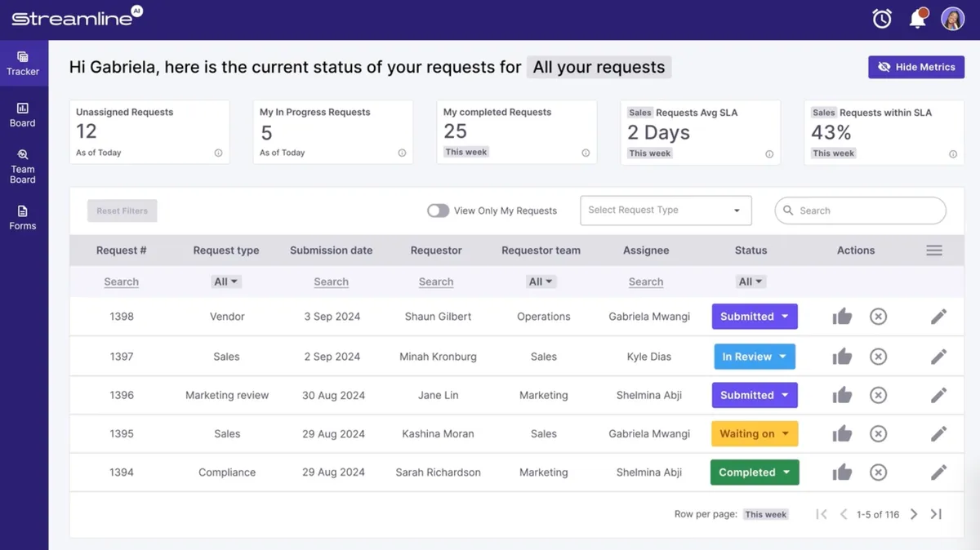Click request number 1397
The width and height of the screenshot is (980, 550).
(x=122, y=357)
